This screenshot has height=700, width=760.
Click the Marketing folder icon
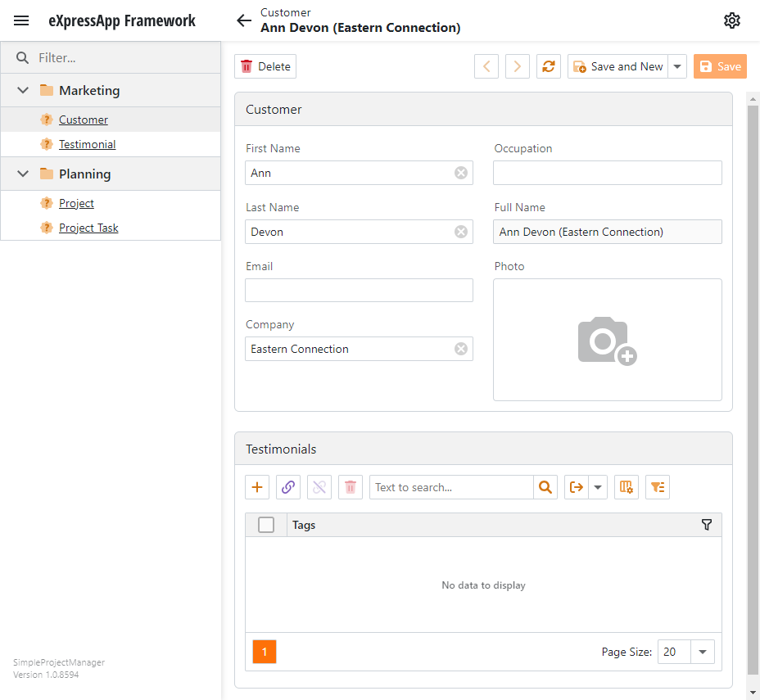tap(47, 90)
